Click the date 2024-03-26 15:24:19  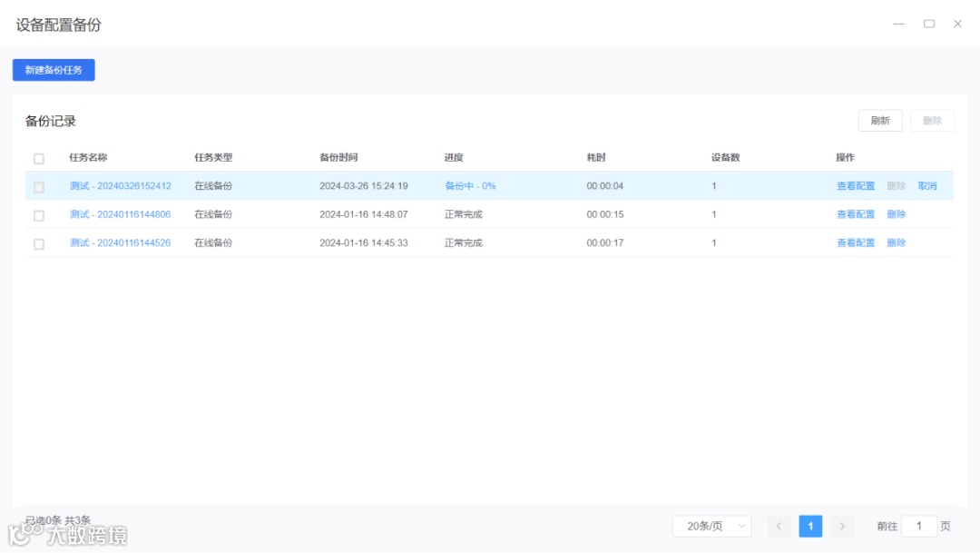tap(364, 186)
